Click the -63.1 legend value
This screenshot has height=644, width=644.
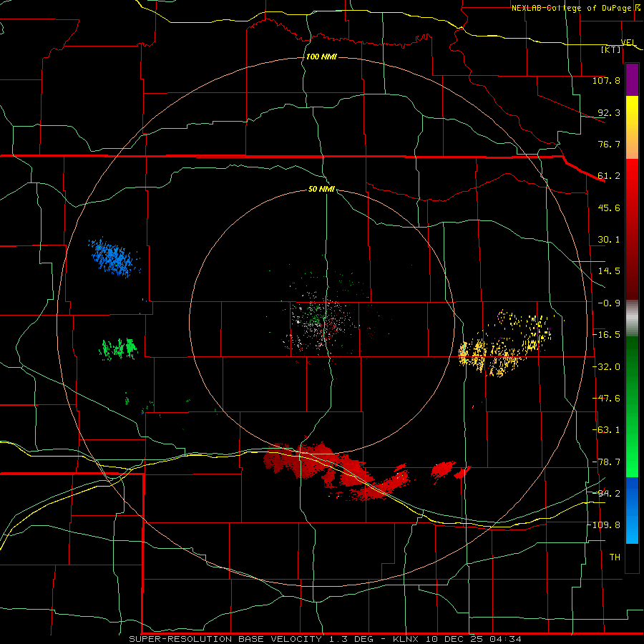[x=606, y=430]
